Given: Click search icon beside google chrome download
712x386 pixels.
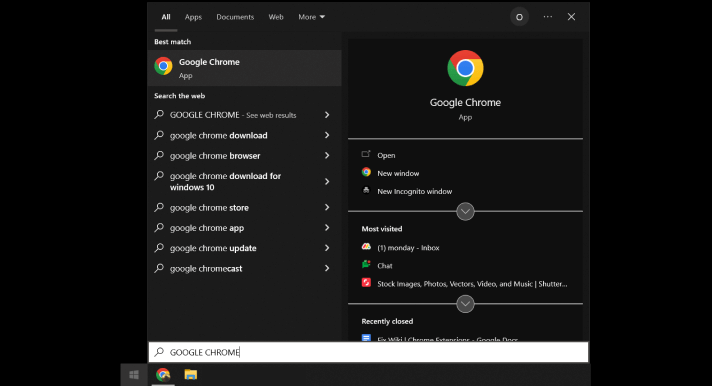Looking at the screenshot, I should (x=159, y=135).
